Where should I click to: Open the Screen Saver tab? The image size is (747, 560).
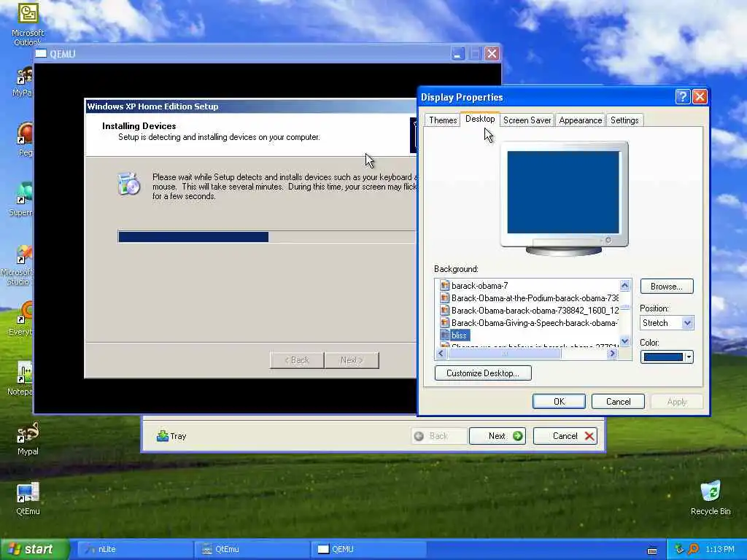click(527, 120)
